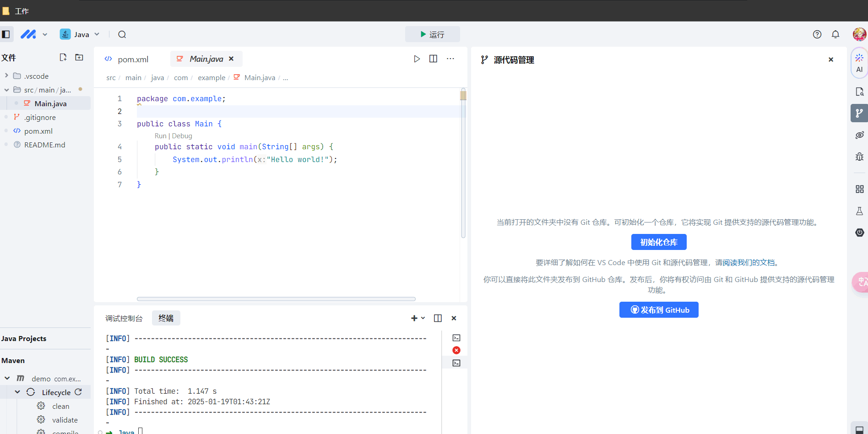The image size is (868, 434).
Task: Click the green 运行 run button
Action: pyautogui.click(x=433, y=34)
